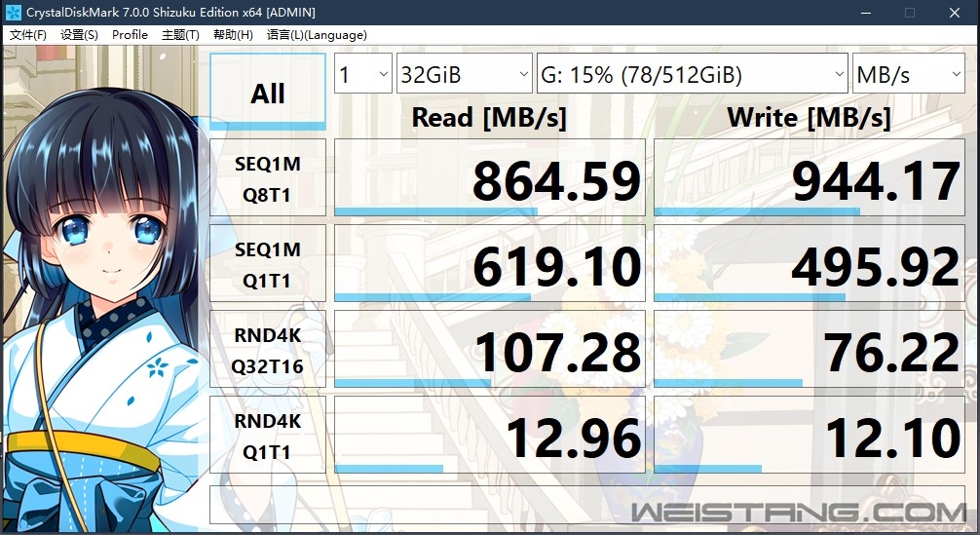Open the 文件(F) menu
Image resolution: width=980 pixels, height=535 pixels.
click(27, 35)
